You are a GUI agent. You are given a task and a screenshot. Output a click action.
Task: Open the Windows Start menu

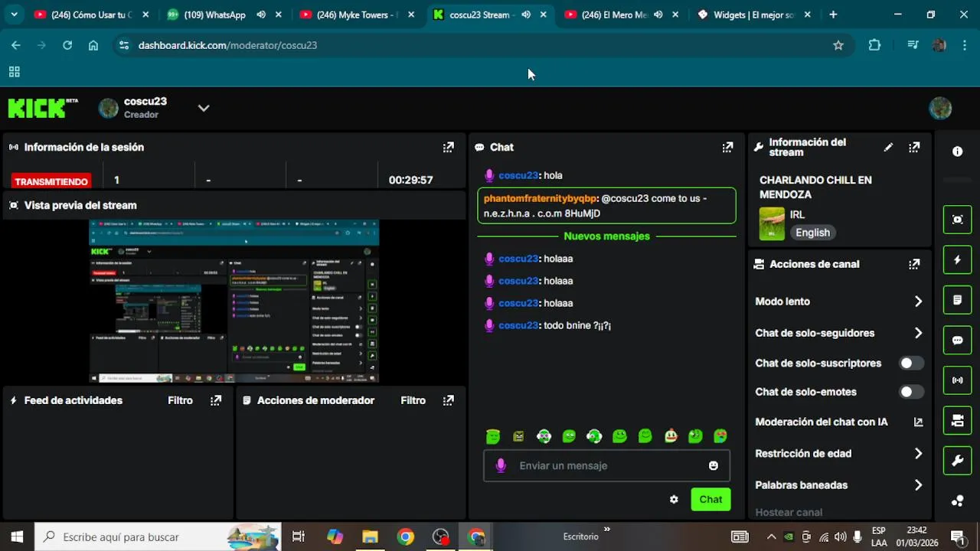[x=17, y=536]
